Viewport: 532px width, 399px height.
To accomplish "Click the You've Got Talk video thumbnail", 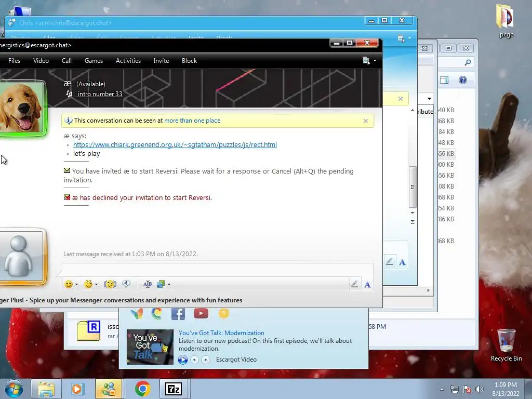I will [150, 347].
